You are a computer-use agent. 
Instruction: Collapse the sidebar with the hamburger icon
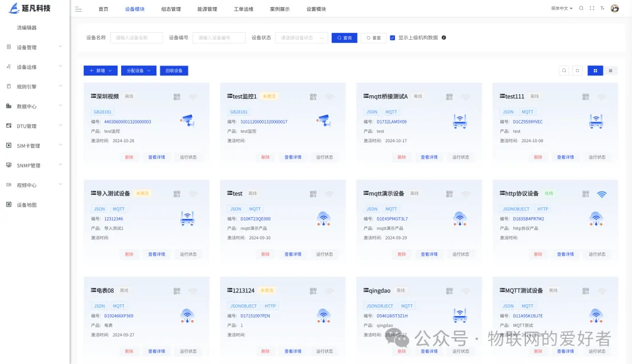click(x=78, y=9)
